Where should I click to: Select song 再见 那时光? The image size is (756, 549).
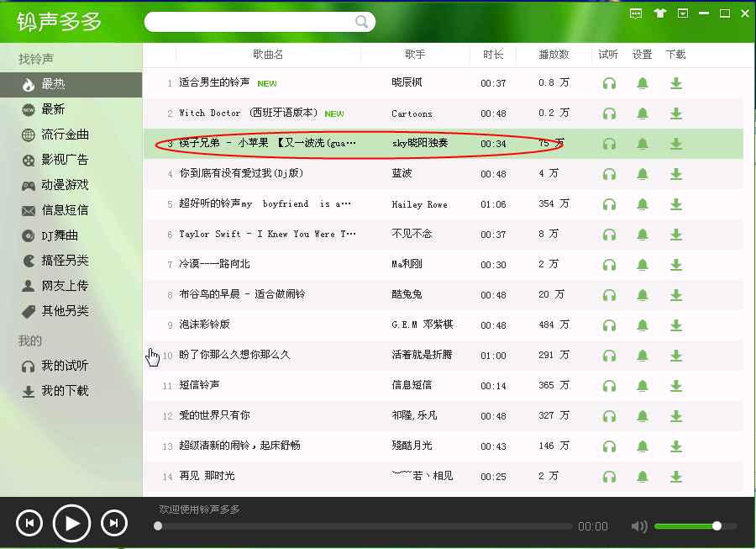click(207, 476)
